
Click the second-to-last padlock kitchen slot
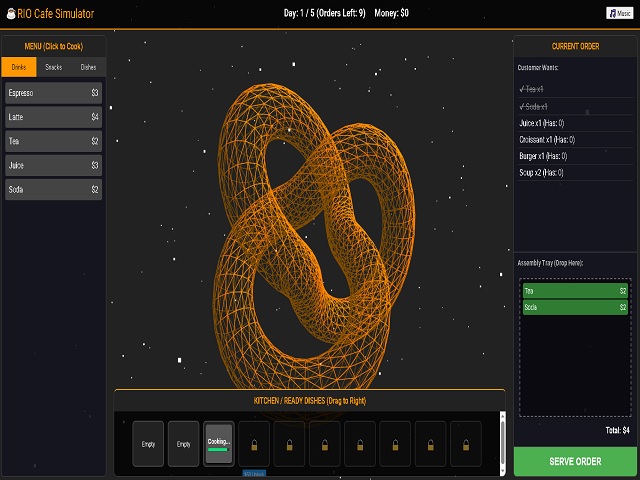coord(431,443)
